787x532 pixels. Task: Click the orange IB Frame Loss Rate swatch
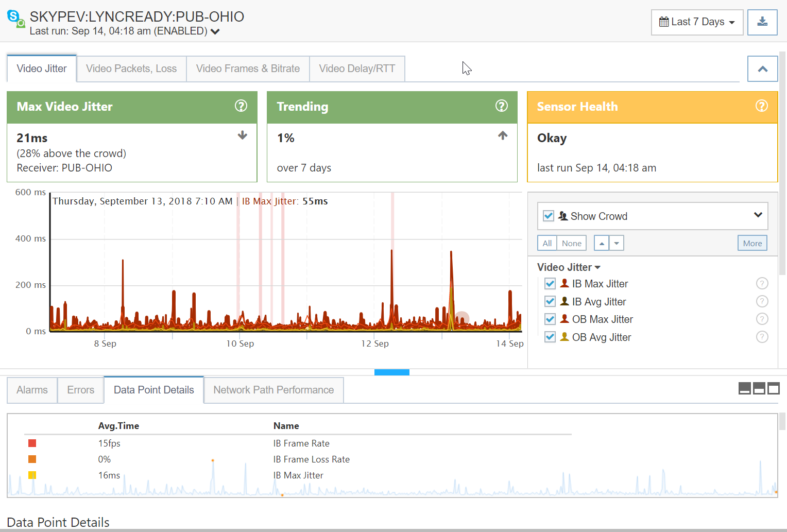32,459
